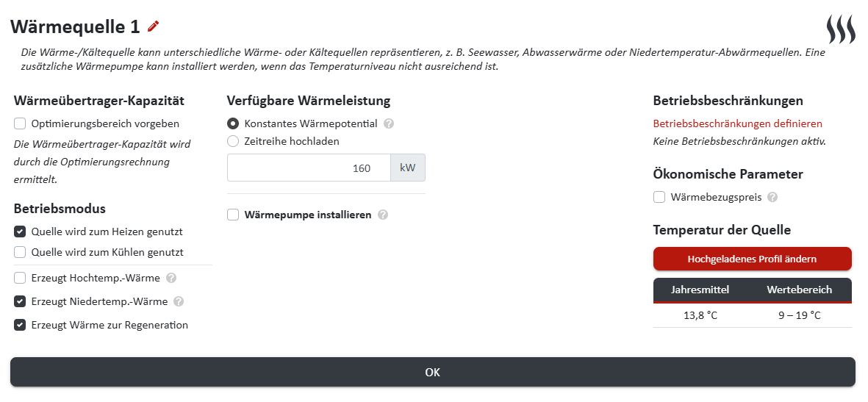Enable Optimierungsbereich vorgeben checkbox
The image size is (868, 402).
point(20,123)
